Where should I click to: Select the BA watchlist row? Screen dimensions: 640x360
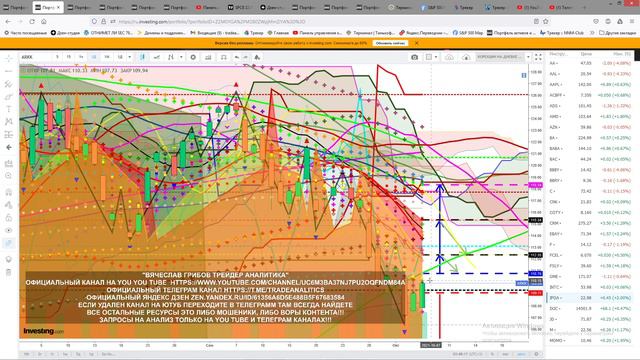(590, 138)
